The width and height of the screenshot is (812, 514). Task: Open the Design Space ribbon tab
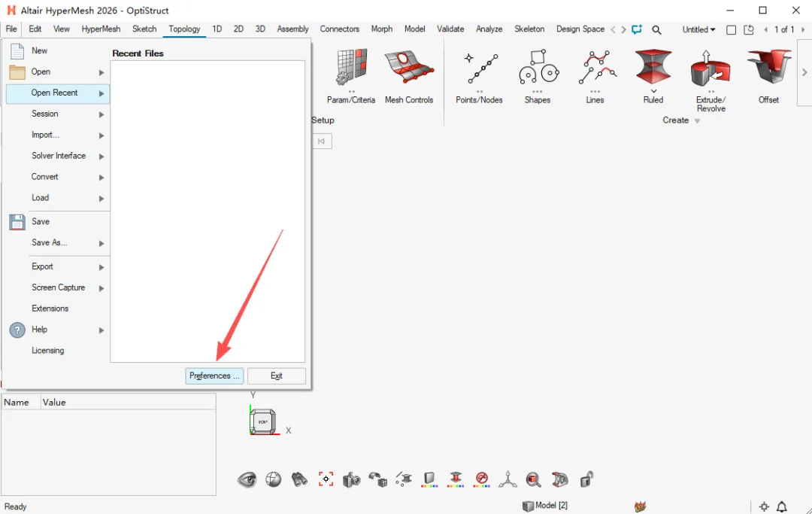(x=580, y=29)
